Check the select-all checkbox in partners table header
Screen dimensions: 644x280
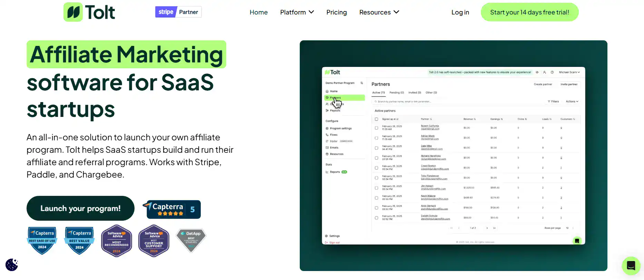376,119
